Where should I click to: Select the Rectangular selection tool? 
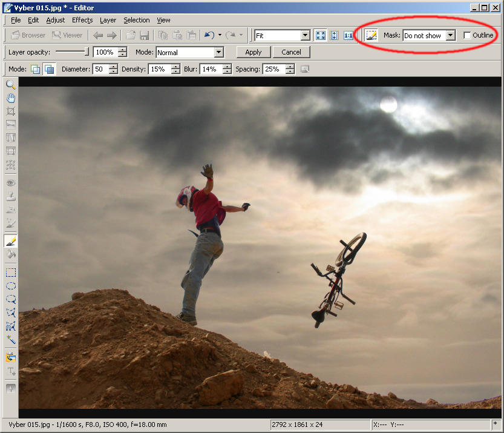11,273
